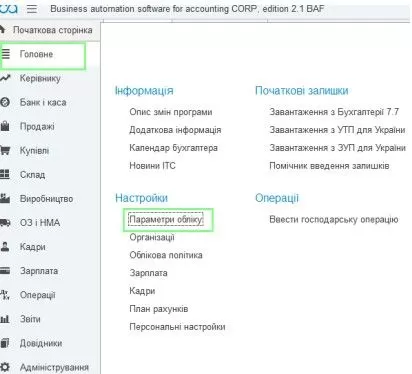Screen dimensions: 412x374
Task: Open the Операції sidebar section
Action: tap(37, 295)
